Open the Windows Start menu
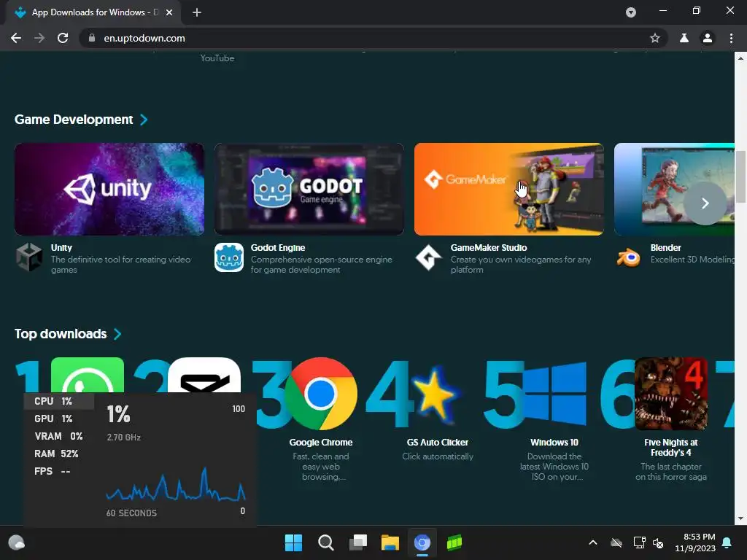 pos(293,542)
